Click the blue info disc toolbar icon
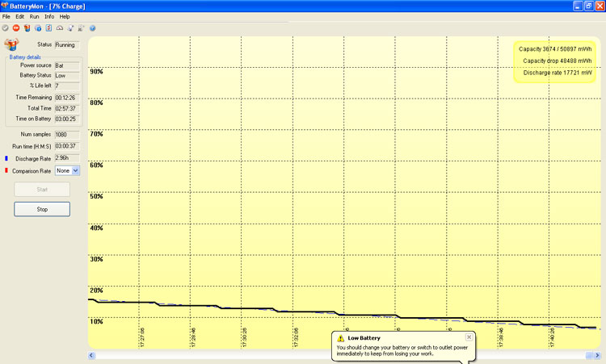 (38, 28)
